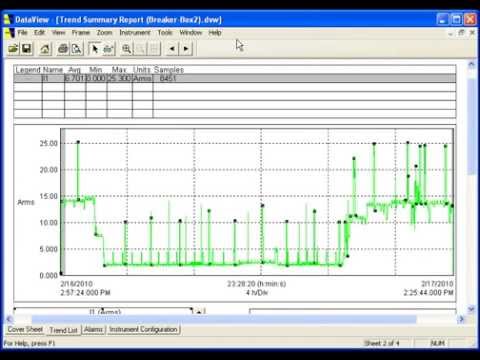
Task: Go to previous page with left arrow
Action: point(172,49)
